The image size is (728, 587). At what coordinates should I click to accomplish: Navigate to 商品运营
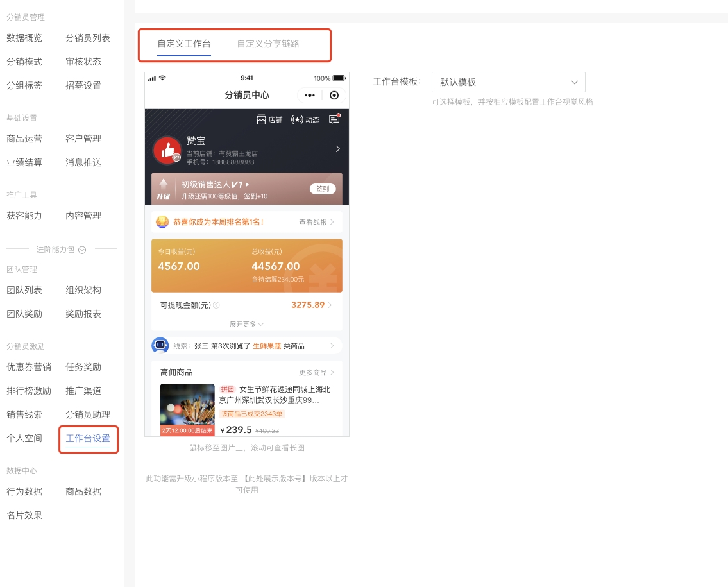24,139
